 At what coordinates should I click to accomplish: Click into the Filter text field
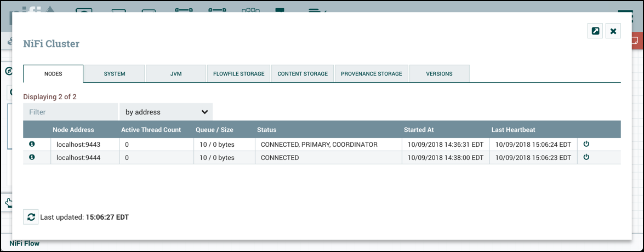coord(70,112)
